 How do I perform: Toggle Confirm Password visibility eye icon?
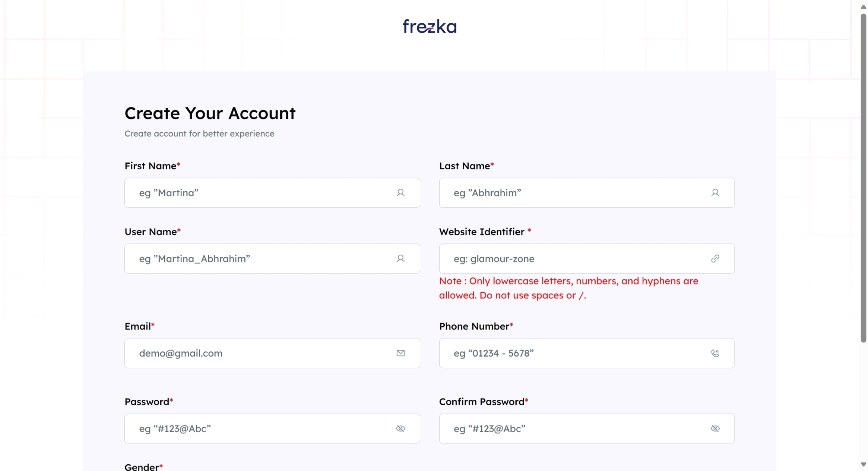[715, 428]
